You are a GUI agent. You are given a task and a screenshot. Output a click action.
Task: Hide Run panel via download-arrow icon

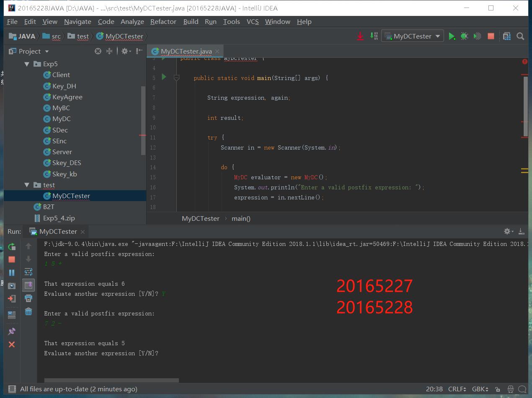521,231
